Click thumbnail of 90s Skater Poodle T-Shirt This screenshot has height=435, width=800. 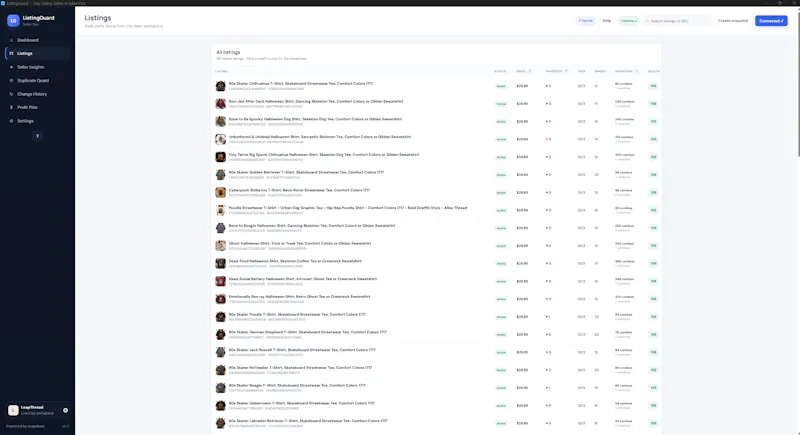[x=220, y=317]
